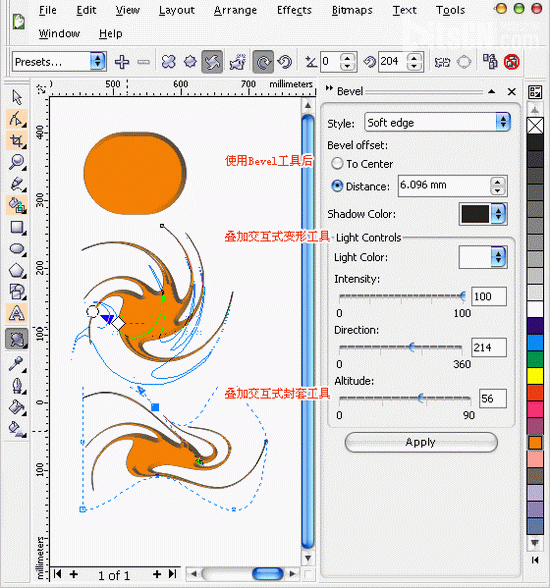This screenshot has height=588, width=550.
Task: Select the Zoom magnifier tool
Action: (x=16, y=162)
